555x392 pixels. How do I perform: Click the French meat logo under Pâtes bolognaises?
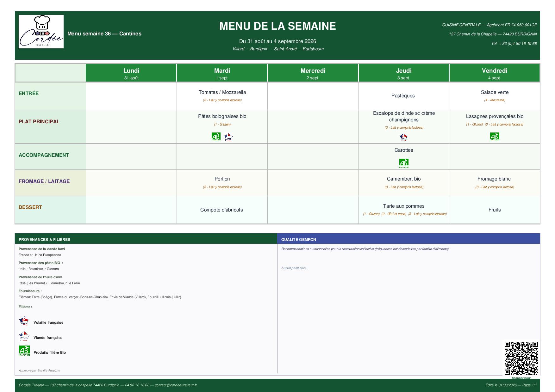[x=228, y=137]
